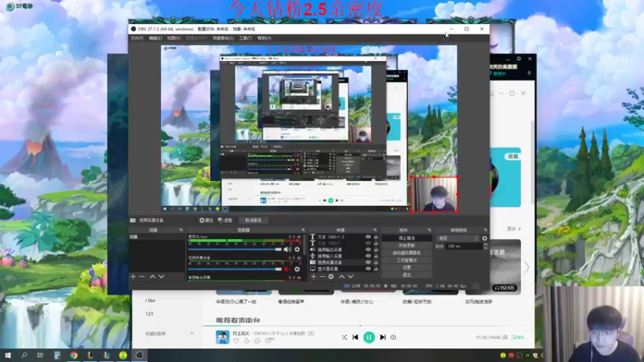The height and width of the screenshot is (362, 644).
Task: Open source Filters (滤镜) in OBS toolbar
Action: click(225, 220)
